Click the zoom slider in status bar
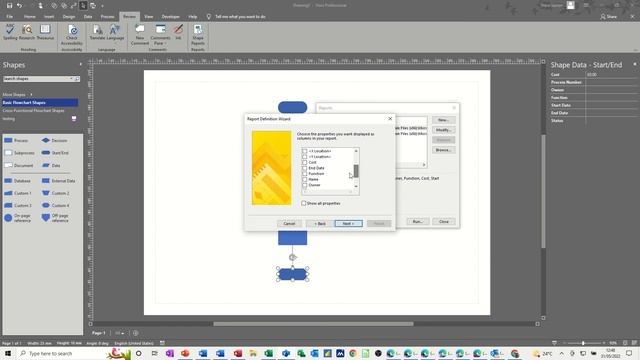The height and width of the screenshot is (360, 640). tap(583, 343)
